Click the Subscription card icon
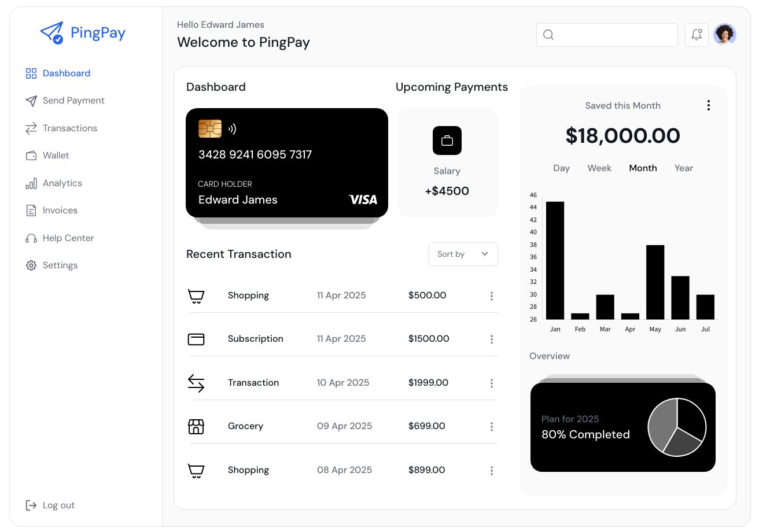The width and height of the screenshot is (759, 532). click(x=196, y=339)
